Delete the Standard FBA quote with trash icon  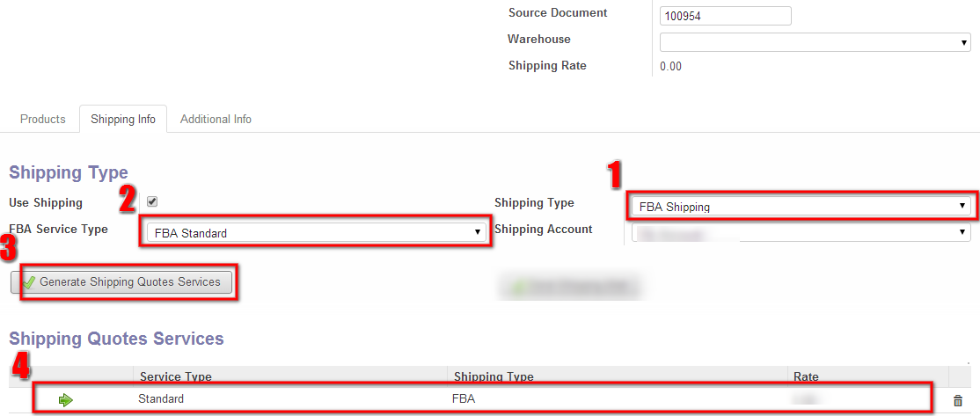957,400
